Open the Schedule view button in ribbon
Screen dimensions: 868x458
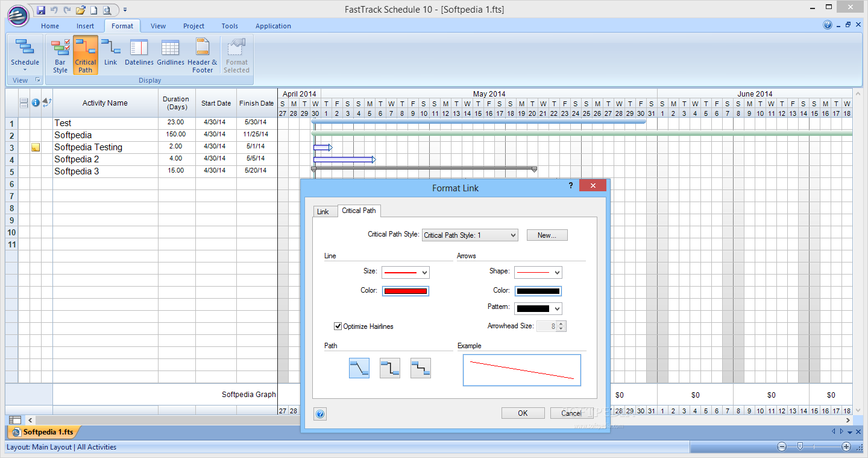(25, 56)
